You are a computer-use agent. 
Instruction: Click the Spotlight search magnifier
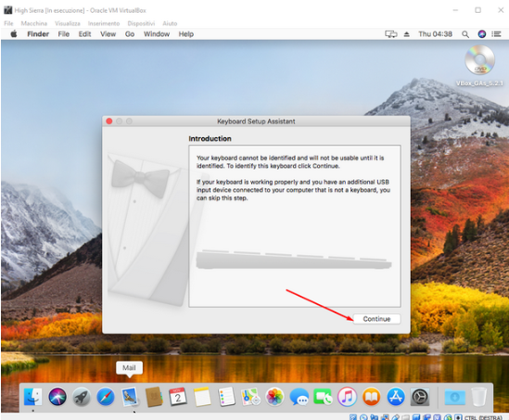(465, 34)
